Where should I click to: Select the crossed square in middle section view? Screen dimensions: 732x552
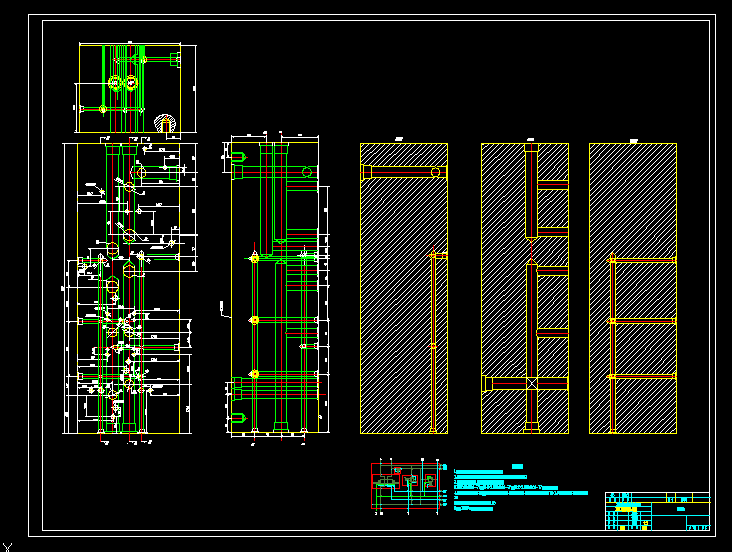tap(532, 383)
